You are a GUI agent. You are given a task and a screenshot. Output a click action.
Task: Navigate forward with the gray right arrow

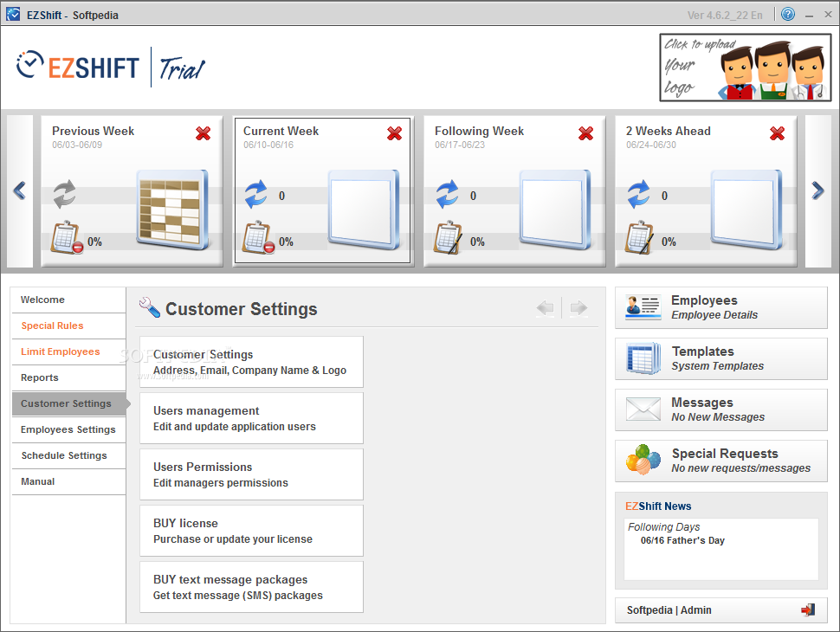click(x=579, y=308)
